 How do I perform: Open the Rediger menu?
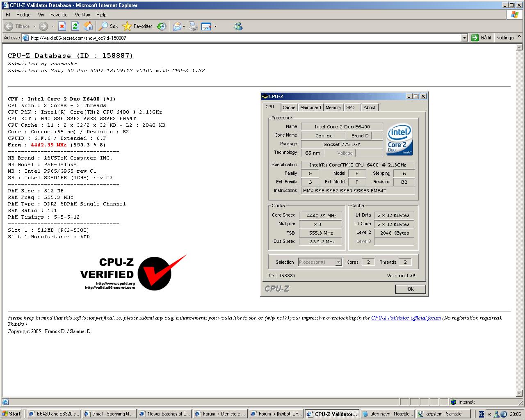tap(24, 15)
